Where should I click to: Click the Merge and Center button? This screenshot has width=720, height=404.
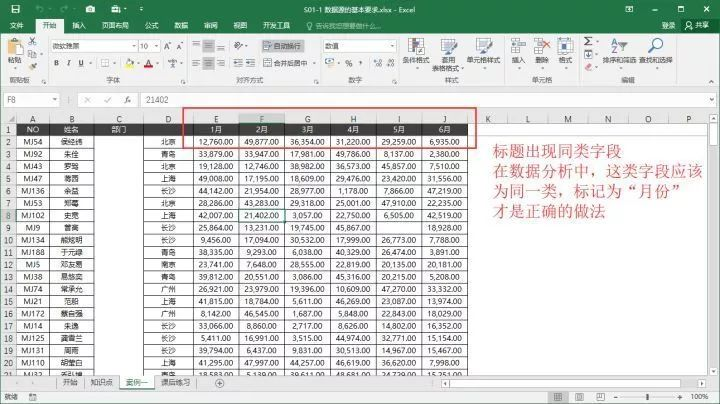[286, 63]
